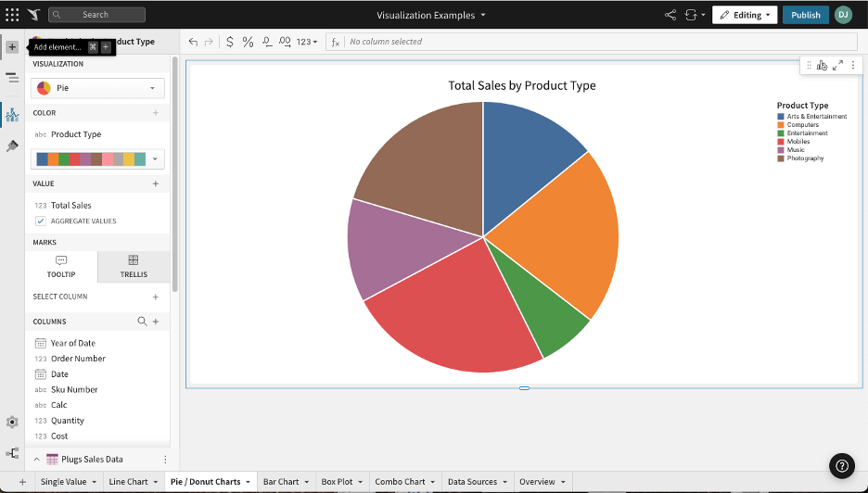Open the Editing mode dropdown

point(745,15)
